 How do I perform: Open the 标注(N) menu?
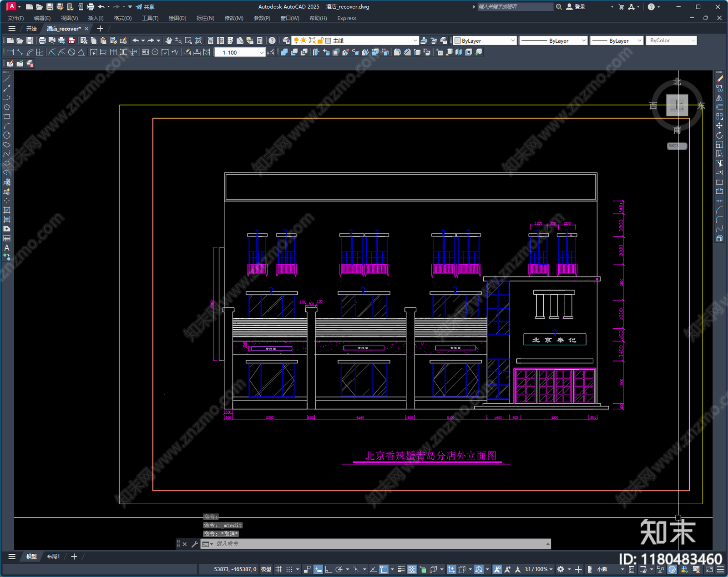click(205, 18)
